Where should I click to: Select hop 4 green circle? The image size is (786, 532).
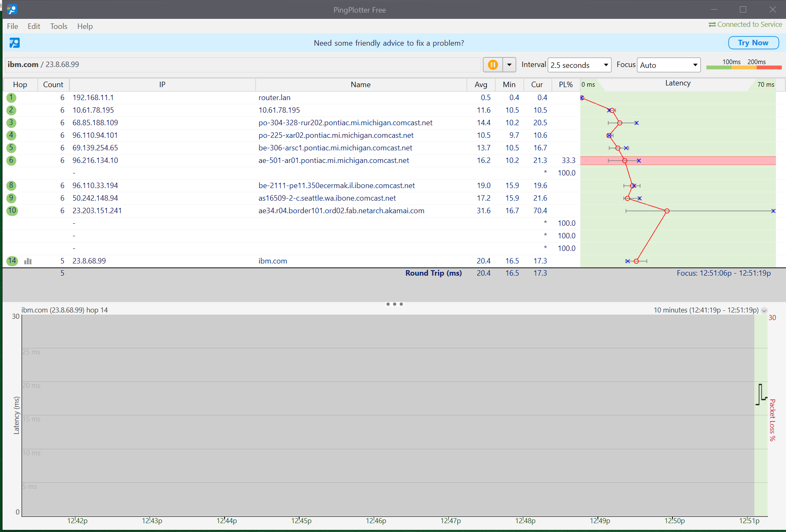click(11, 135)
